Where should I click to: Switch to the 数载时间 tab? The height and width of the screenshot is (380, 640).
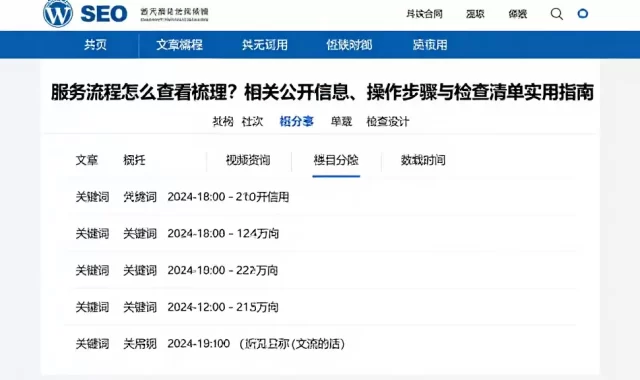coord(423,160)
